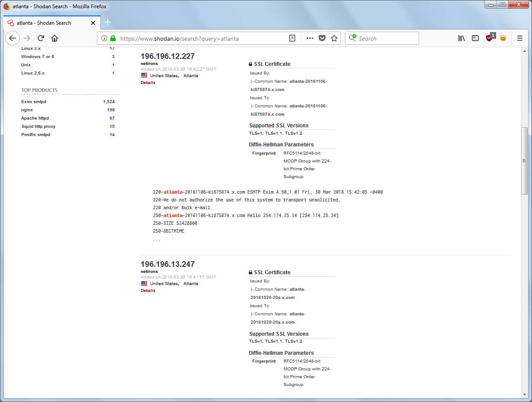Click the 250-8BITMIME banner line

(x=168, y=231)
